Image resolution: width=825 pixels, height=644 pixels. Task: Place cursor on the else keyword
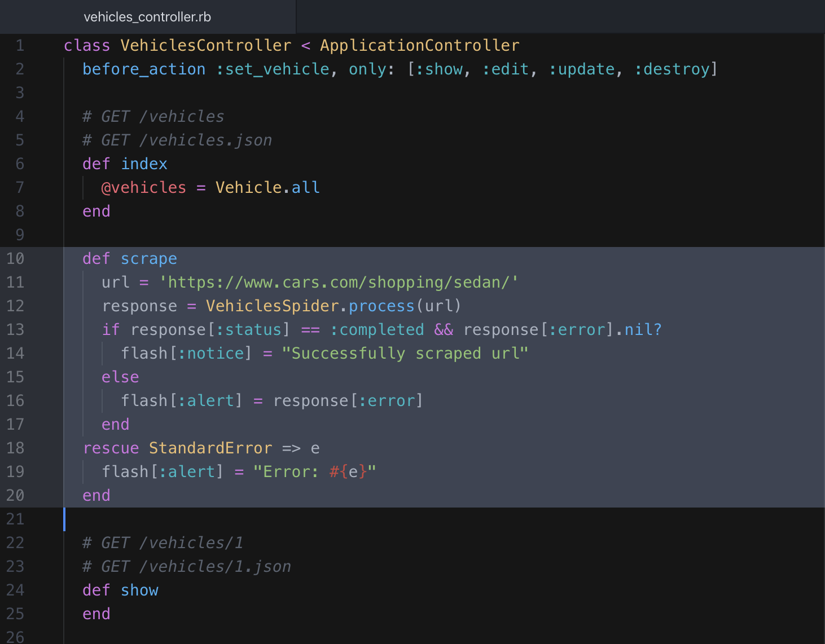pyautogui.click(x=120, y=377)
